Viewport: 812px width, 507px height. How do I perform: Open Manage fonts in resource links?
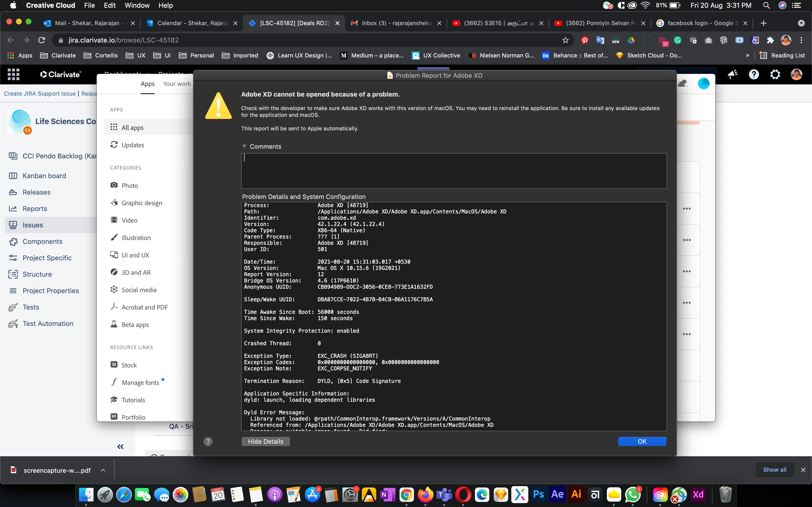pyautogui.click(x=140, y=382)
